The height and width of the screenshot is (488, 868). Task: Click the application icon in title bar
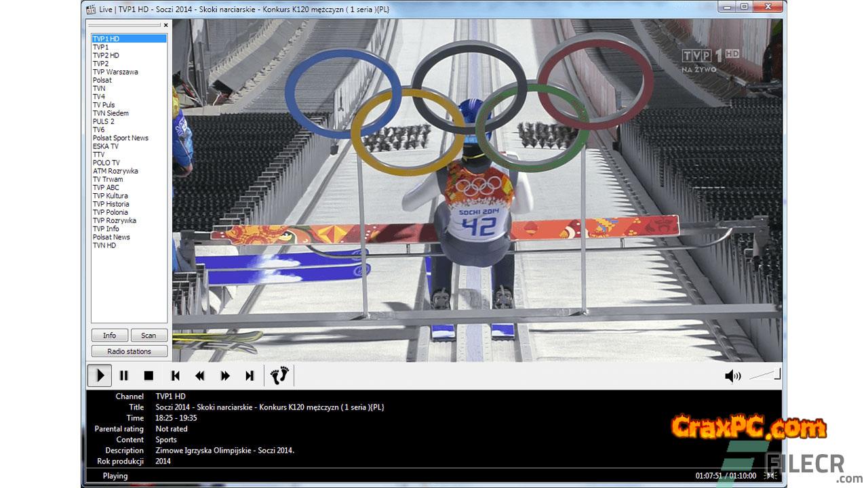point(91,9)
